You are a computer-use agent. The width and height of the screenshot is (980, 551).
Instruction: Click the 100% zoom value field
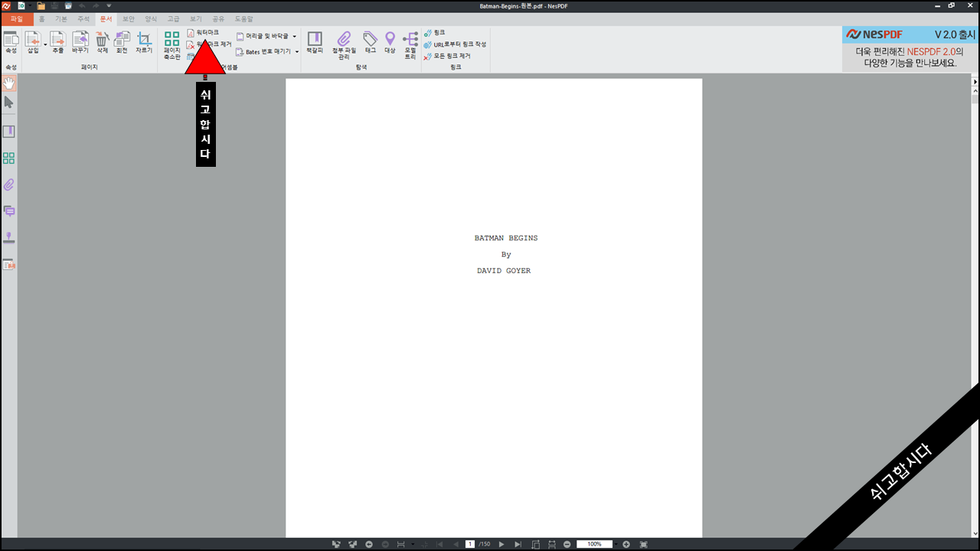pos(594,544)
